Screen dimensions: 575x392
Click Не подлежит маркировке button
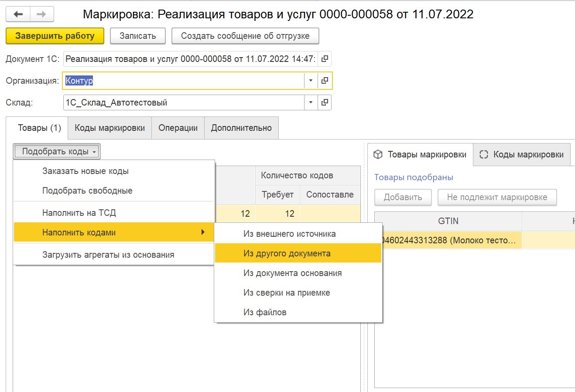pos(497,197)
